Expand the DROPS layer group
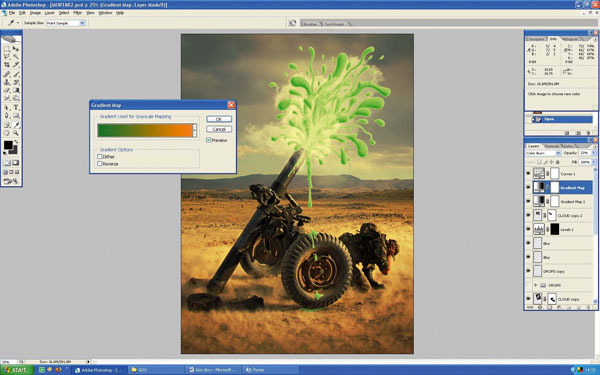The height and width of the screenshot is (375, 600). tap(536, 285)
